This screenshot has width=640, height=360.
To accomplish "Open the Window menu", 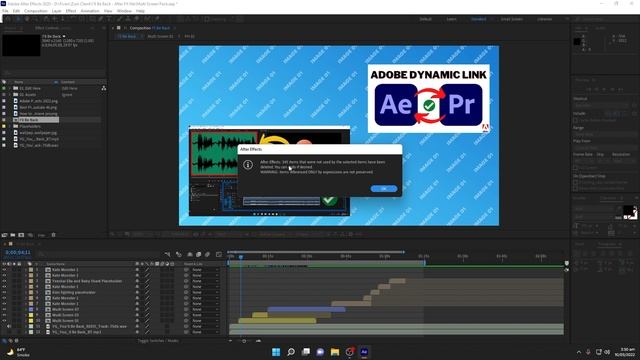I will [124, 11].
